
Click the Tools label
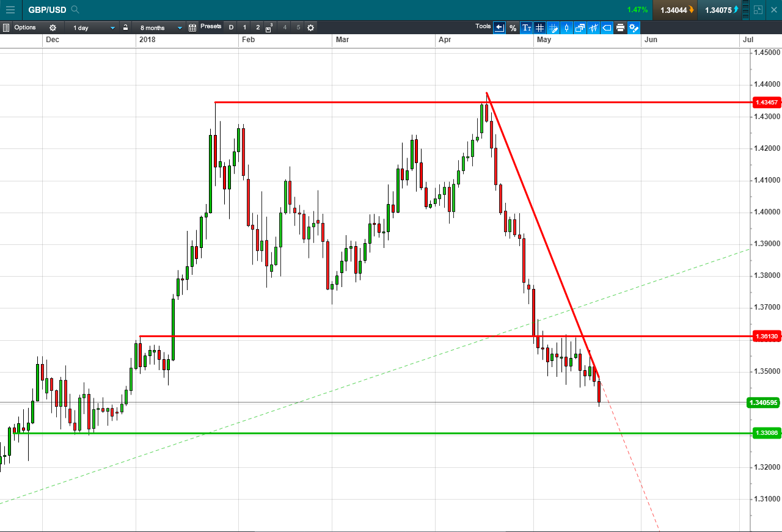(483, 27)
